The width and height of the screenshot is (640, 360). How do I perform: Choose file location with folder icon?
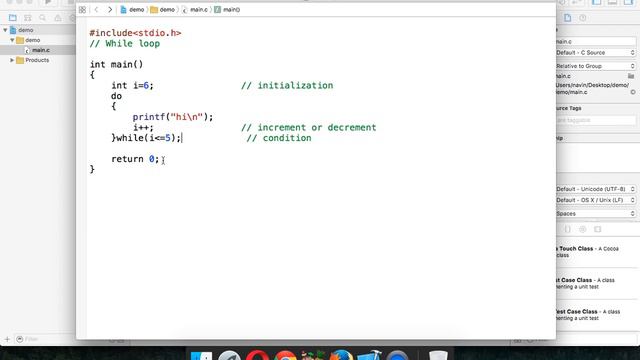(x=631, y=76)
